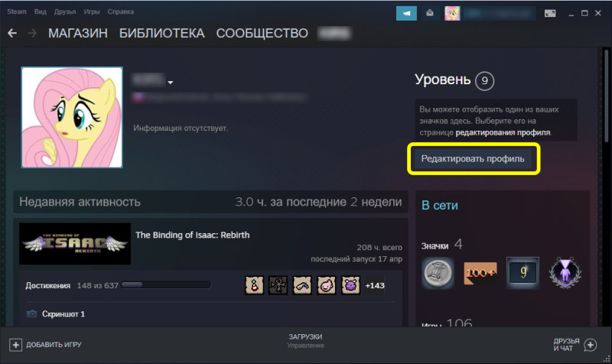Image resolution: width=612 pixels, height=364 pixels.
Task: Open the Друзья menu
Action: click(65, 11)
